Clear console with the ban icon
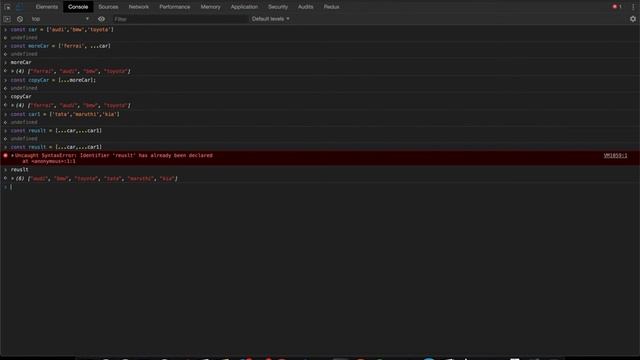The height and width of the screenshot is (360, 640). [20, 19]
